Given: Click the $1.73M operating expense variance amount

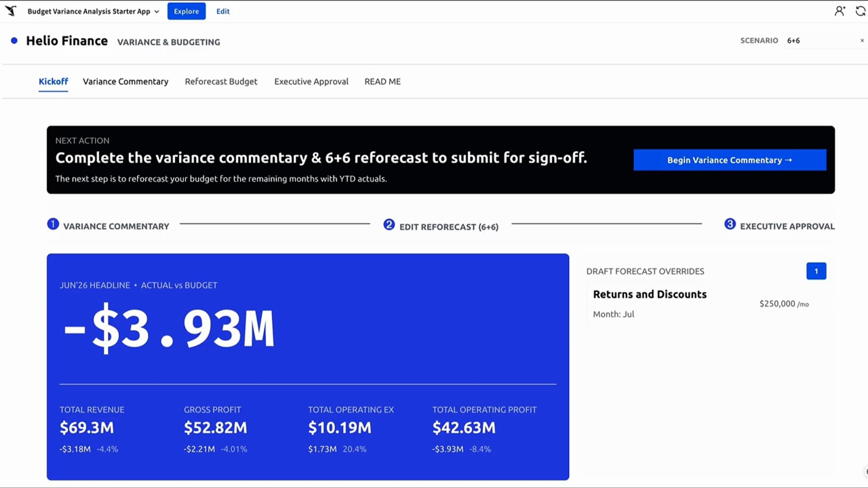Looking at the screenshot, I should [x=323, y=449].
